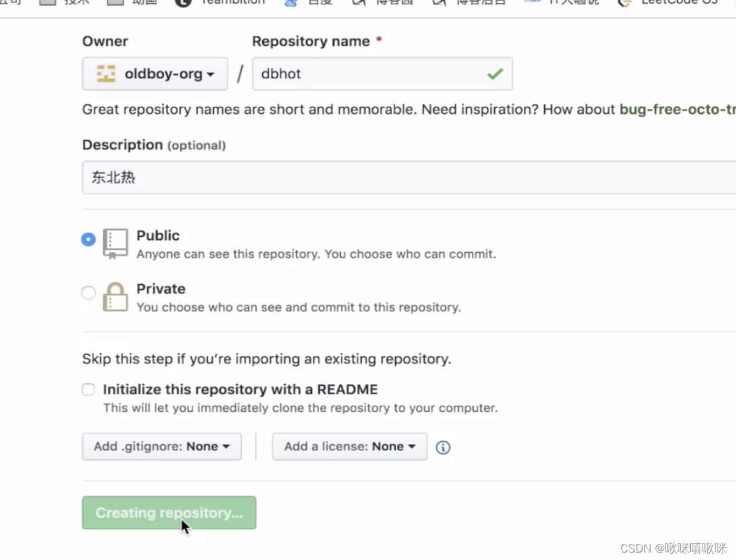Click the Private padlock icon

click(x=115, y=297)
